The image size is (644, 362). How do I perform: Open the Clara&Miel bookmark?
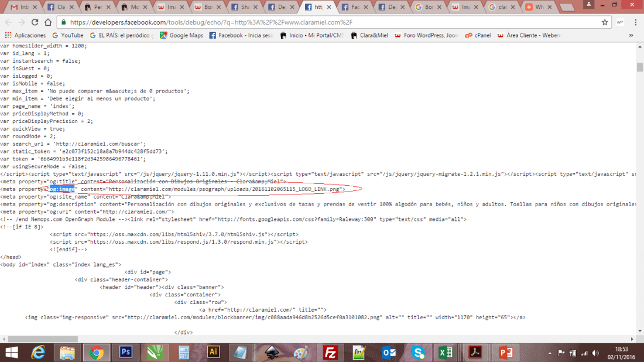[369, 35]
